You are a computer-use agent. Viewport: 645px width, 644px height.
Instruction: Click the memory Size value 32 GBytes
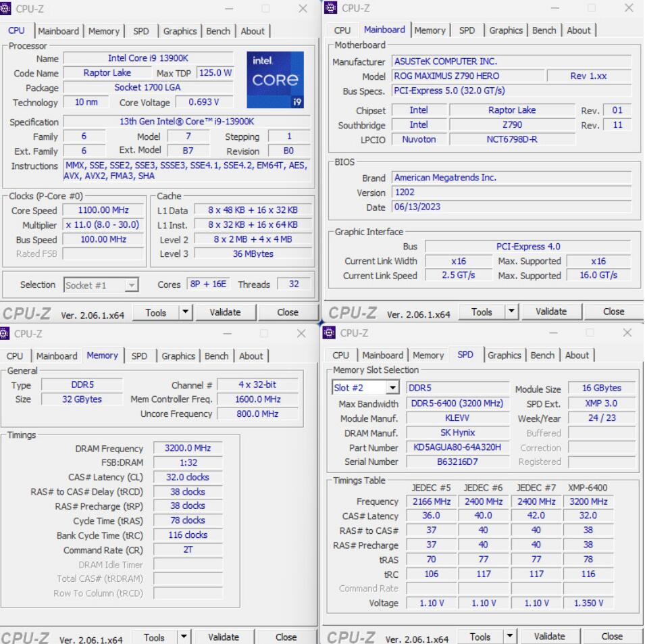[x=82, y=399]
